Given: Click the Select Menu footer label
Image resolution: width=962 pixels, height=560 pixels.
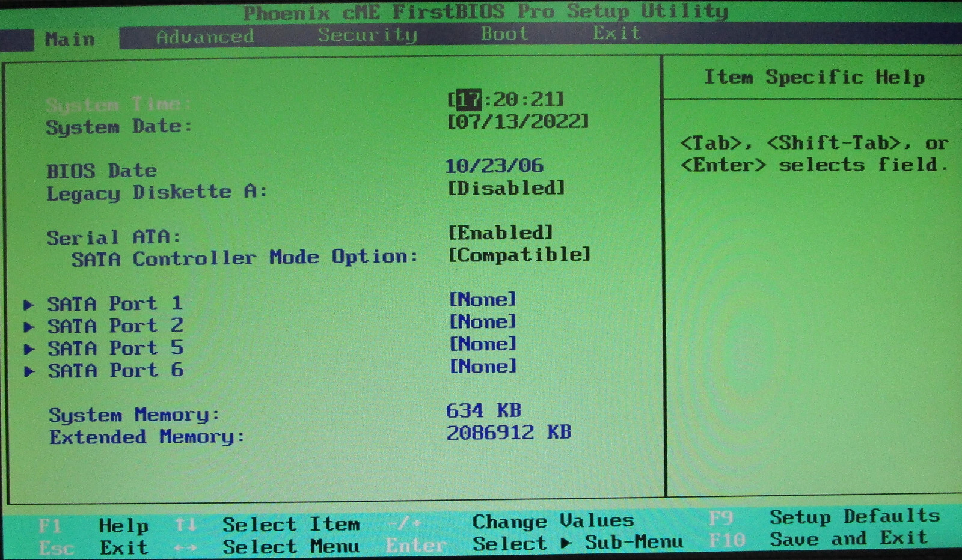Looking at the screenshot, I should [x=291, y=547].
